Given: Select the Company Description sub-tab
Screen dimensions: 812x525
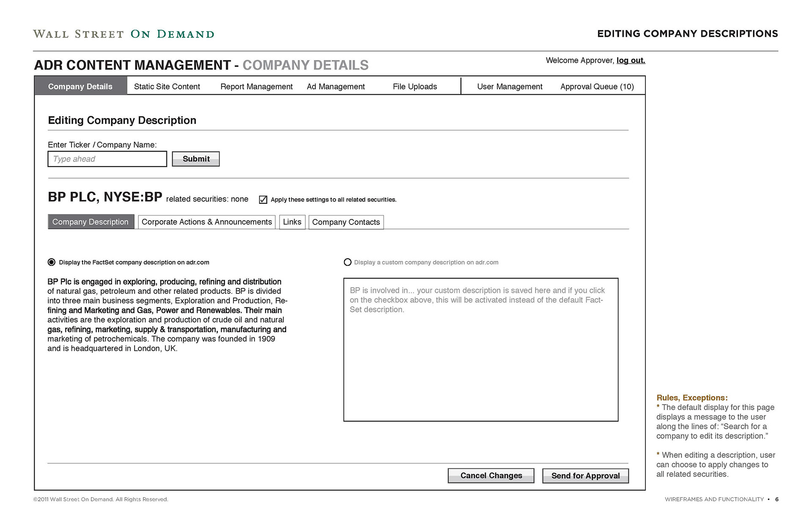Looking at the screenshot, I should click(x=91, y=222).
